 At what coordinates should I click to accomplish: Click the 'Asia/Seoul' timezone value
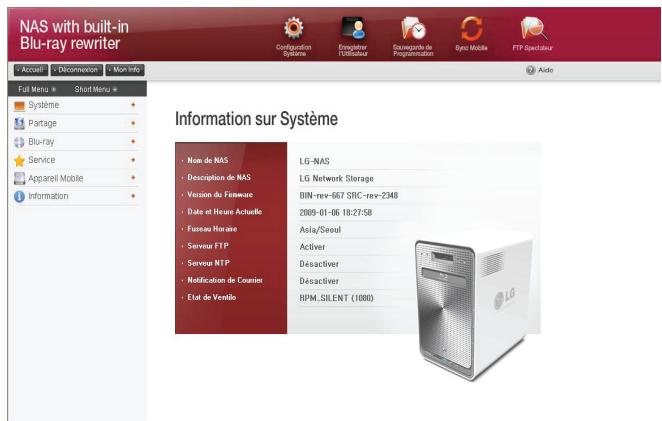(x=320, y=230)
